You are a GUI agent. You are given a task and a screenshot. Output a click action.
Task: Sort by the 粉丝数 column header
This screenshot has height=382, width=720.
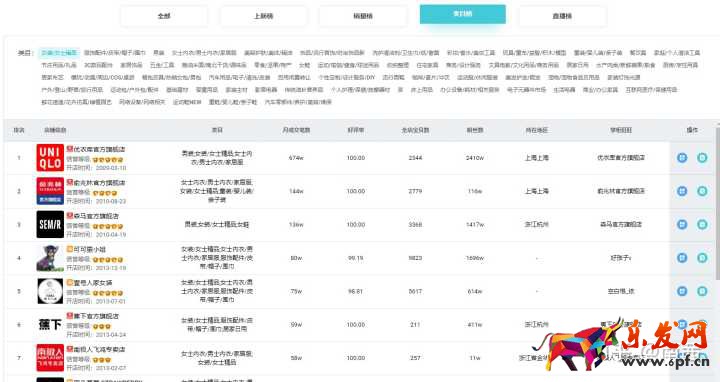(475, 130)
